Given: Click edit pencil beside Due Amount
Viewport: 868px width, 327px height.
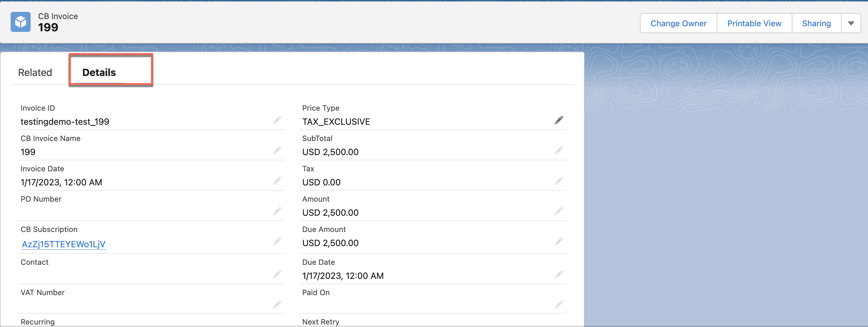Looking at the screenshot, I should [559, 242].
